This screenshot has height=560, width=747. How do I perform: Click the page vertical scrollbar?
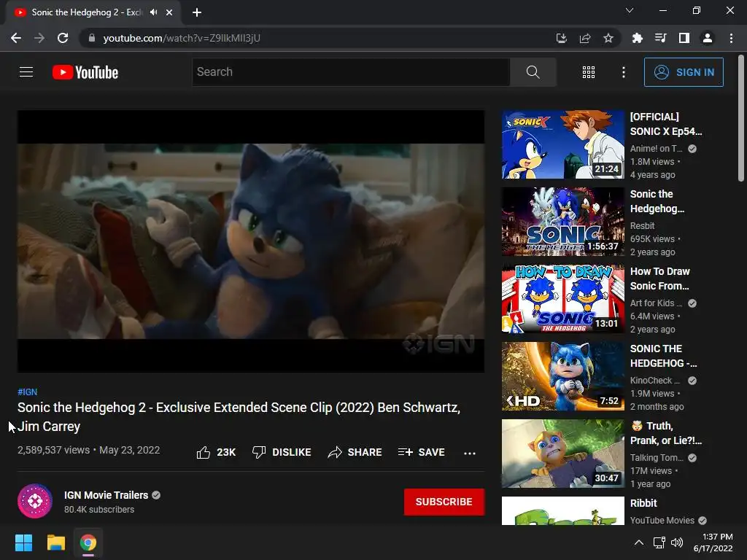coord(741,119)
